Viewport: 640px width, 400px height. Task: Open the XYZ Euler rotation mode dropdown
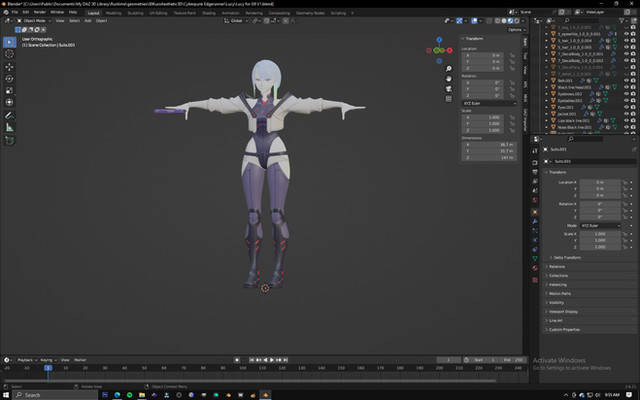pyautogui.click(x=490, y=102)
